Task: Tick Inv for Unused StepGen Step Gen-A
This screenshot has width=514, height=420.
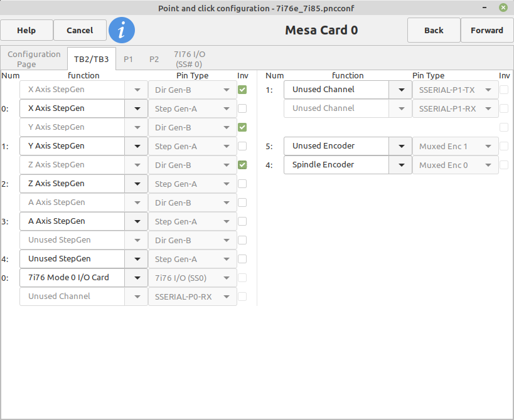Action: [x=242, y=259]
